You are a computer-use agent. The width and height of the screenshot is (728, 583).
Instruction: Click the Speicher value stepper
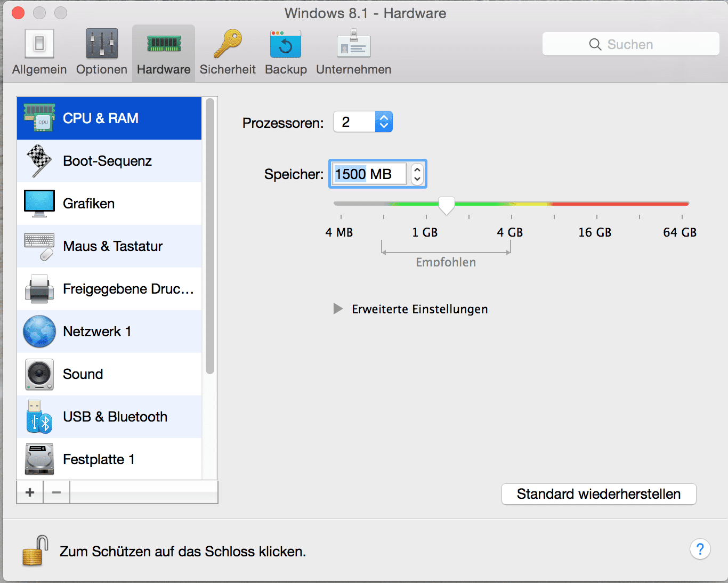click(x=417, y=174)
